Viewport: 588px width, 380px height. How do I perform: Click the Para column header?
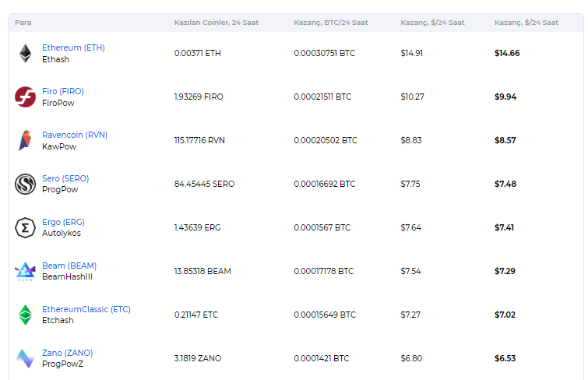pos(23,23)
